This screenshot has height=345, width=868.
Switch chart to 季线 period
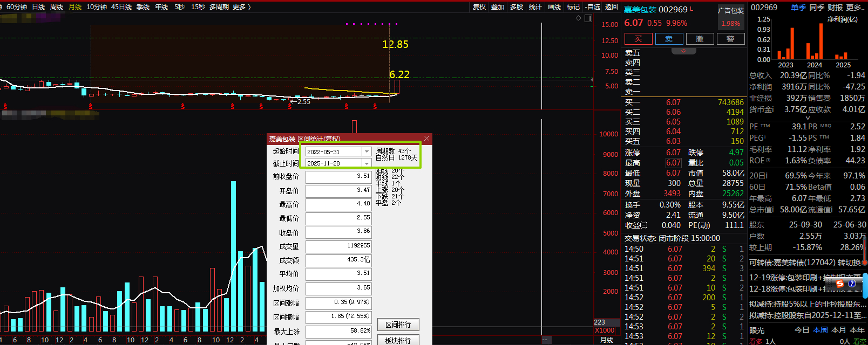pyautogui.click(x=143, y=6)
